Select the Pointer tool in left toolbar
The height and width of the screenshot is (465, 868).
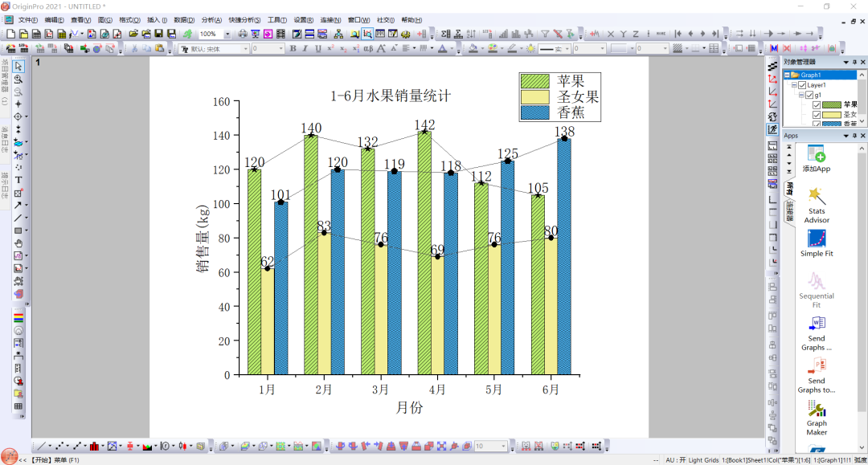(18, 67)
